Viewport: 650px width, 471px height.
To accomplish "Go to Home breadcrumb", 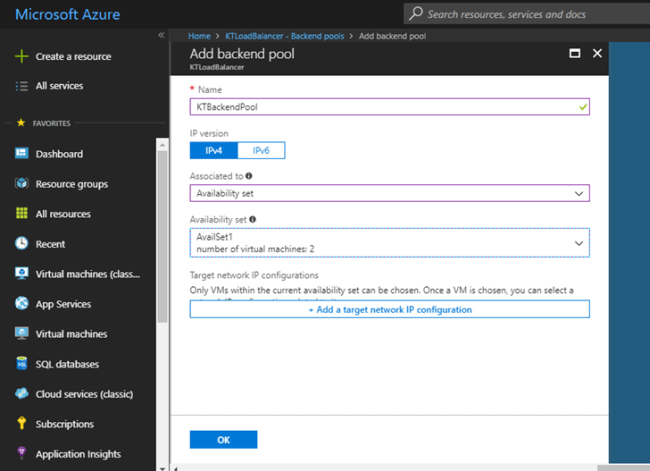I will (199, 35).
